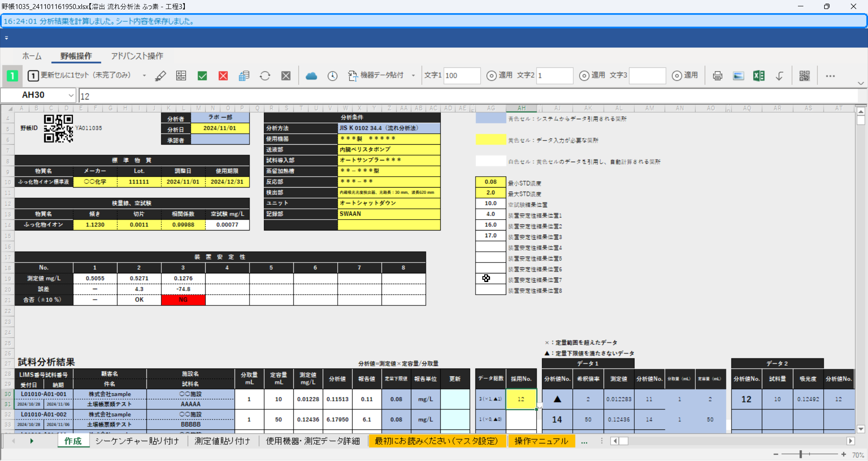Switch to 測定値貼り付け sheet tab
The image size is (868, 461).
(x=222, y=441)
